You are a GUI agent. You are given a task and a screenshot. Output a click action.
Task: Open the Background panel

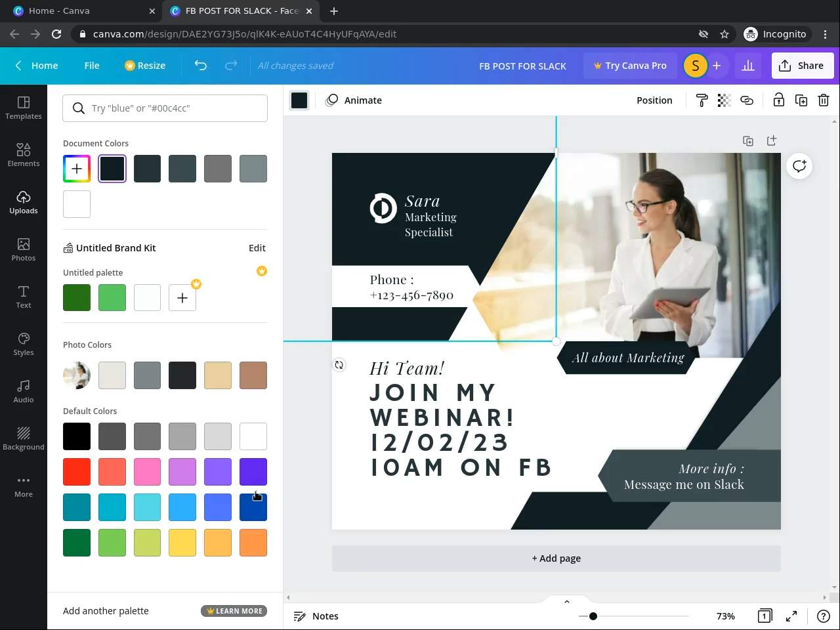[24, 438]
